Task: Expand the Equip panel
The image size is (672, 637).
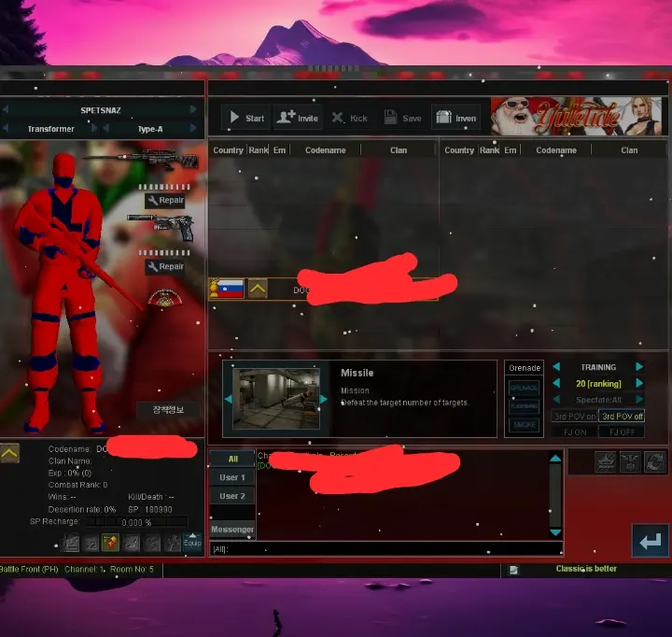Action: pos(192,542)
